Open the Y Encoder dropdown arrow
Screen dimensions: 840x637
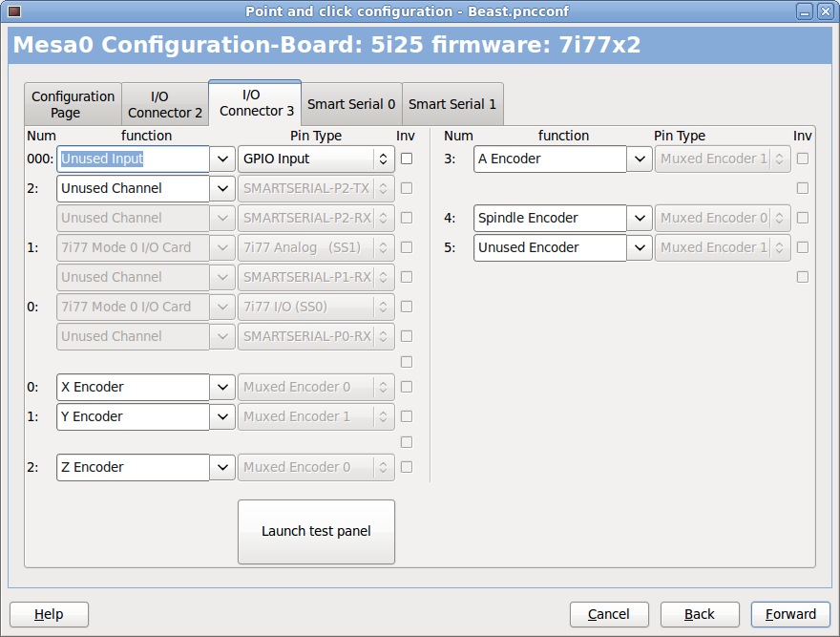point(222,416)
